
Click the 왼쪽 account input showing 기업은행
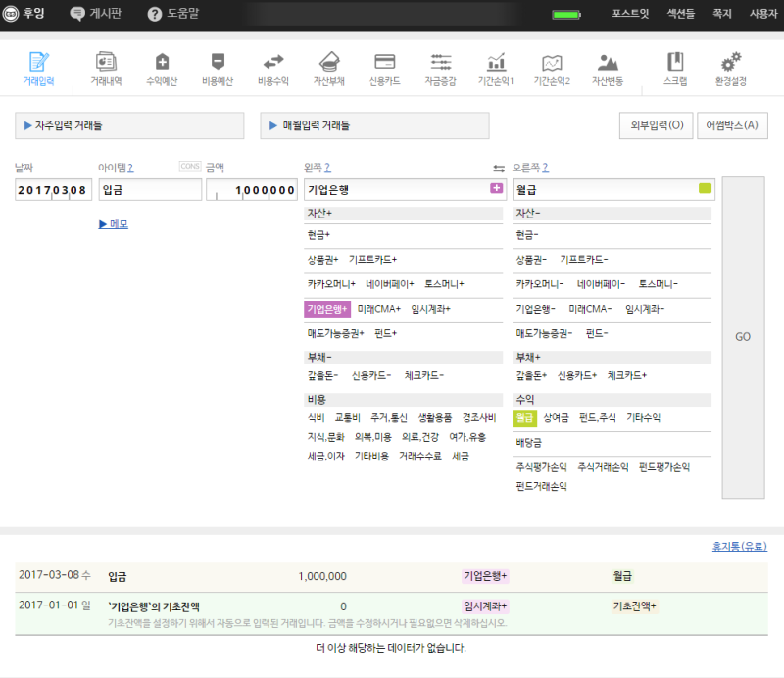tap(404, 189)
